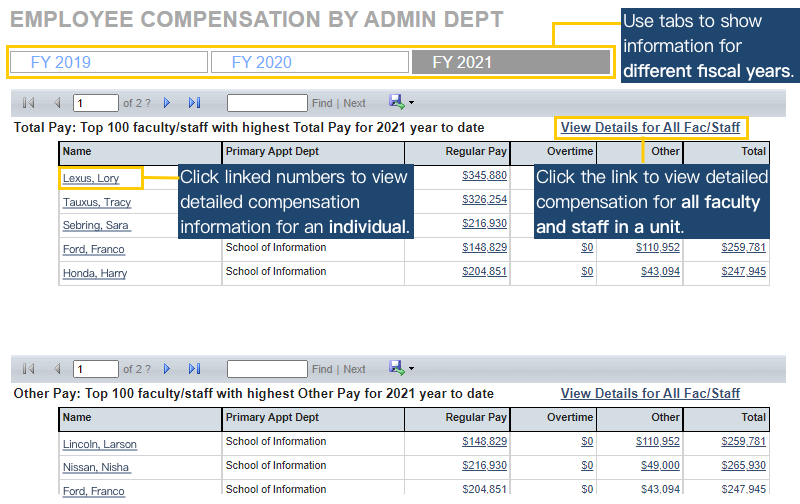800x504 pixels.
Task: Jump to last page in Total Pay toolbar
Action: tap(194, 103)
